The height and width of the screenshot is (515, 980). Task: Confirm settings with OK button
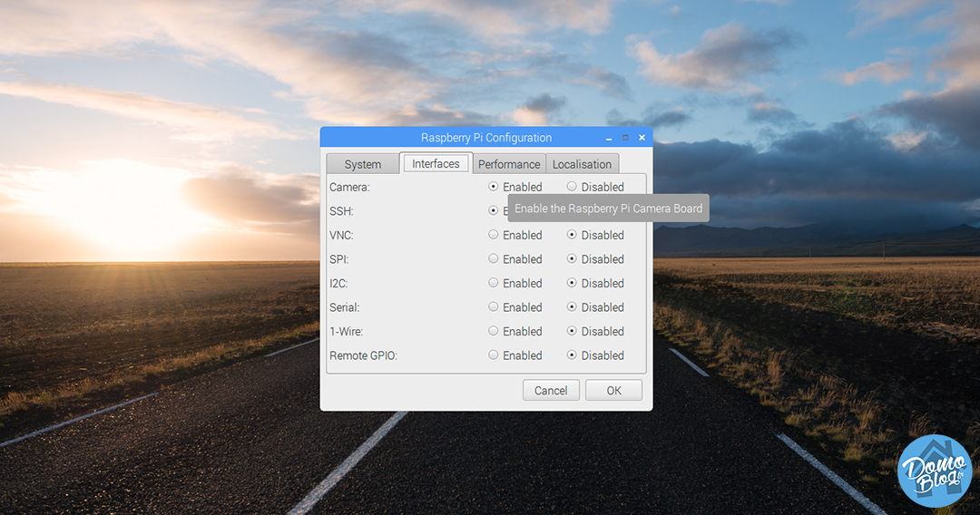tap(613, 390)
